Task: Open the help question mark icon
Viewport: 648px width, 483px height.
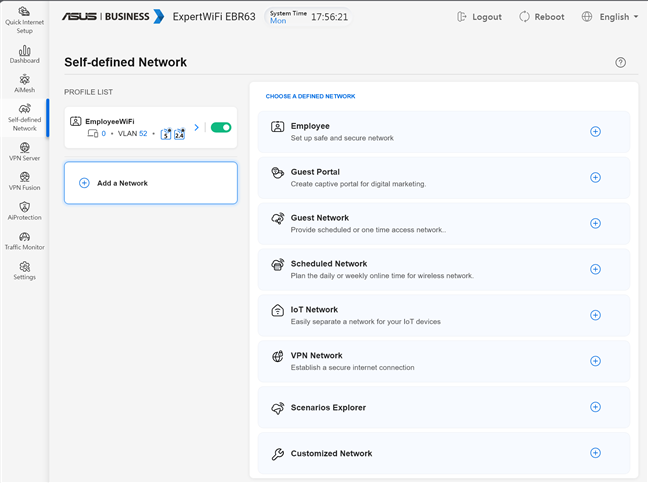Action: (x=620, y=62)
